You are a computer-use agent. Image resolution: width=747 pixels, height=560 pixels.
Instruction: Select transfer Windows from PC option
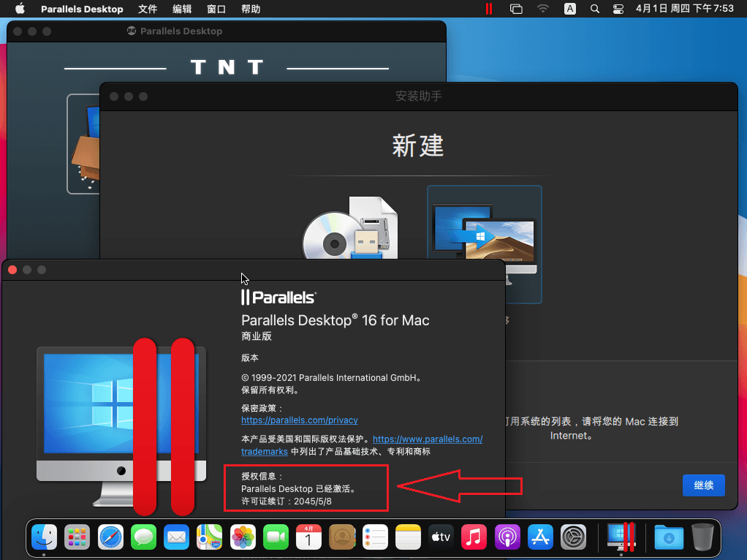(x=485, y=244)
